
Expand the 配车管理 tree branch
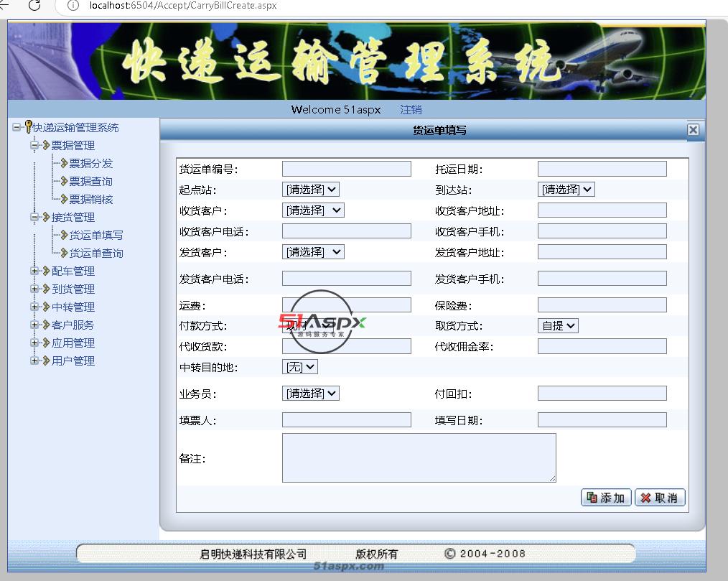click(34, 271)
